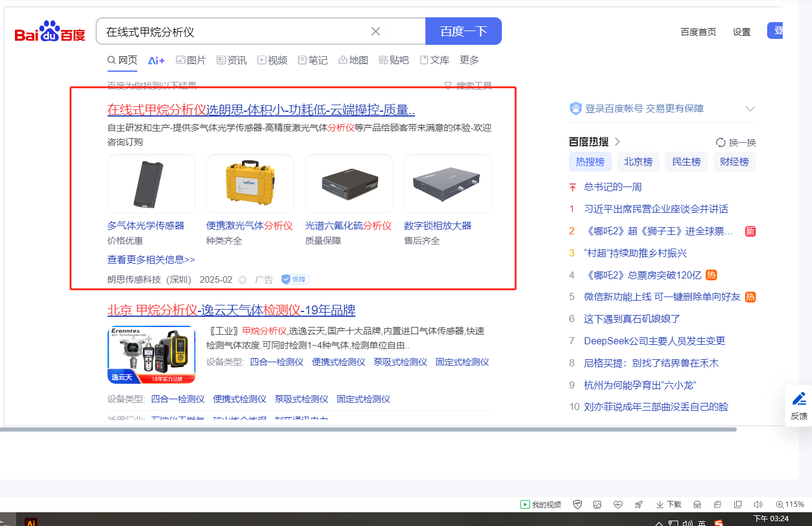The width and height of the screenshot is (812, 526).
Task: Click the small arrow icon before 广告
Action: [243, 280]
